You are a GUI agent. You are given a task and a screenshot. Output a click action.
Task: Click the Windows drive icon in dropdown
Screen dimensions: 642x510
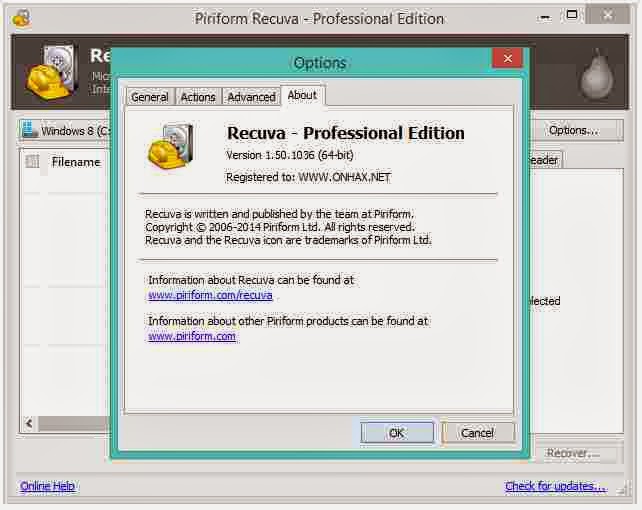click(x=29, y=130)
